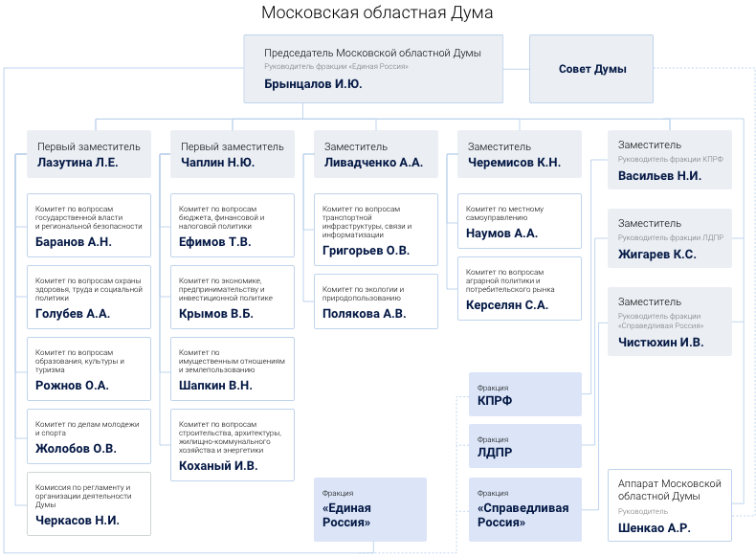
Task: Open Григорьев О.В. transport committee
Action: tap(375, 230)
